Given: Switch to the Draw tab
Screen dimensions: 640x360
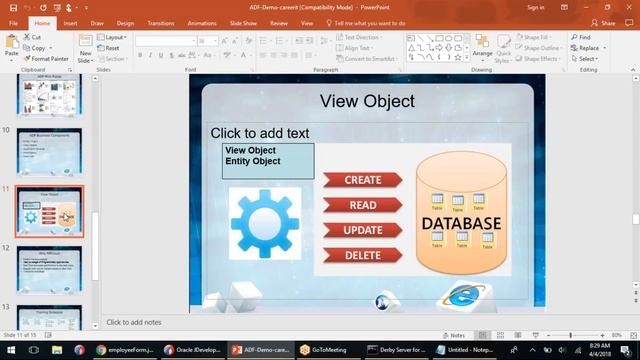Looking at the screenshot, I should coord(97,23).
